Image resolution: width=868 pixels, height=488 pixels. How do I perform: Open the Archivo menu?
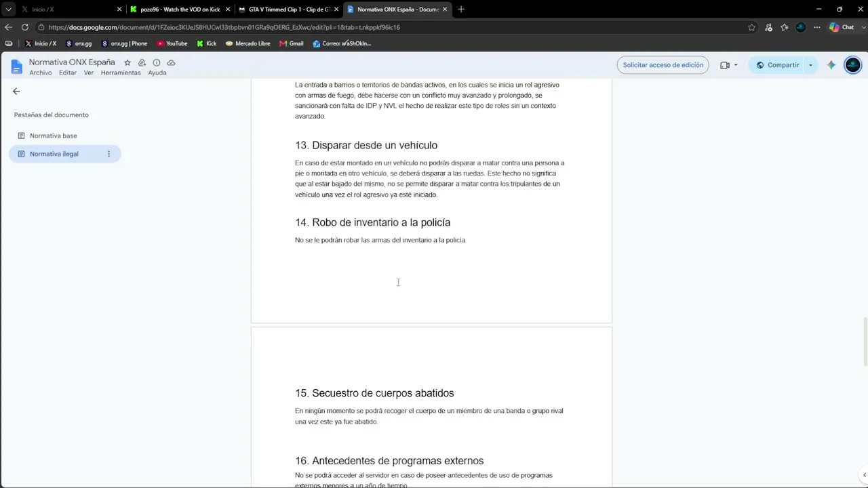tap(41, 73)
